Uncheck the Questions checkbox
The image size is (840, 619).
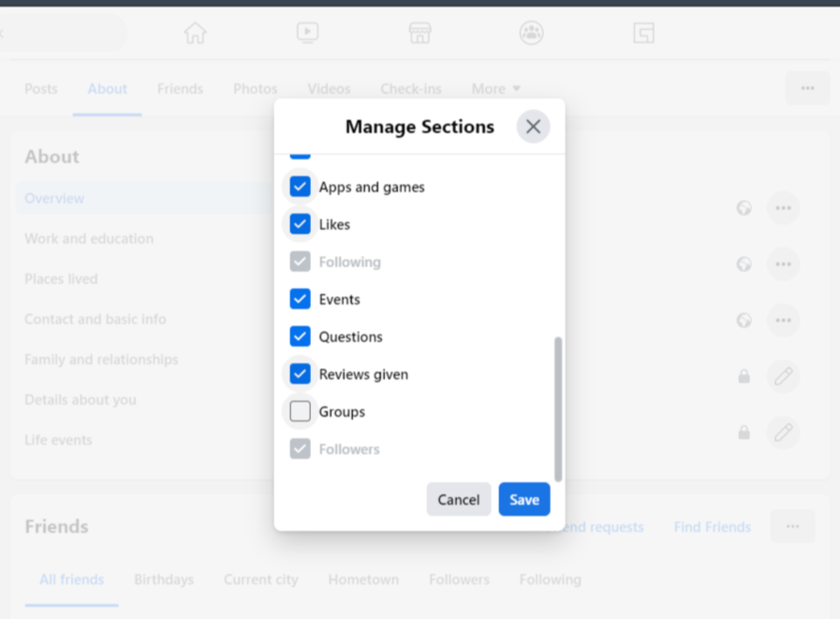[300, 336]
